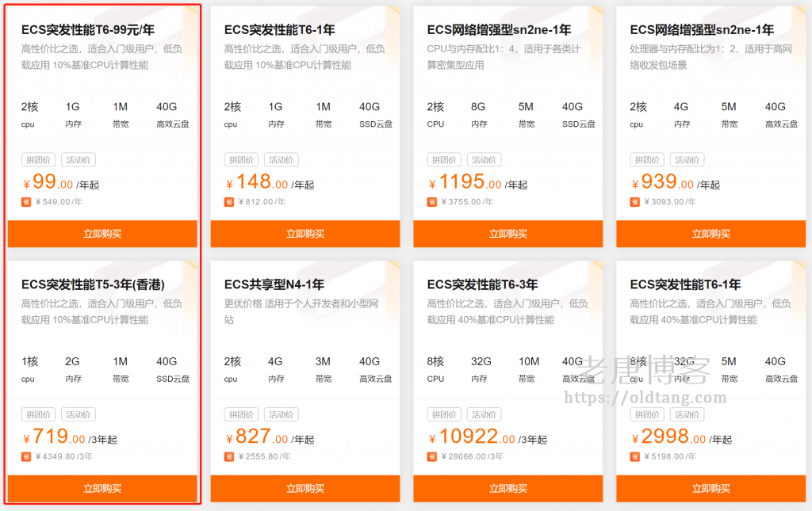
Task: Select the 活动价 tag above ¥99.00
Action: (x=79, y=160)
